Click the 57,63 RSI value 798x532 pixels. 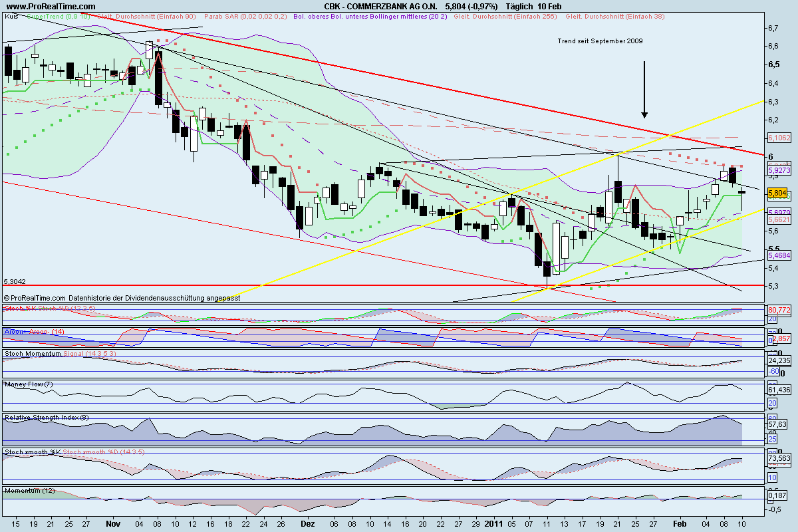pos(777,424)
